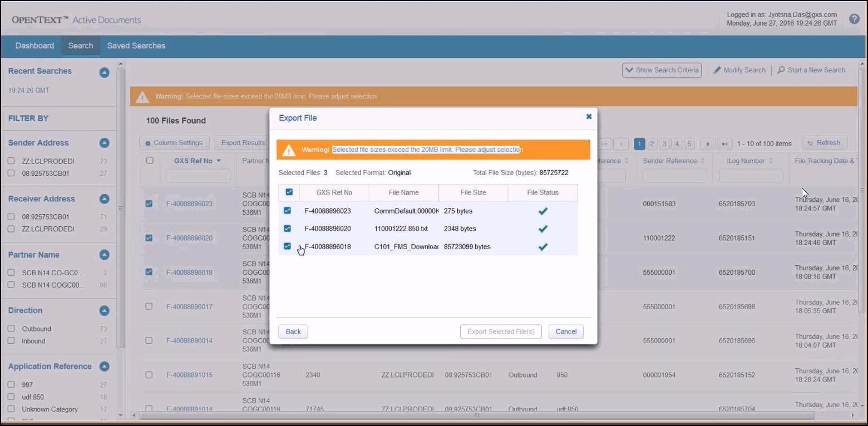This screenshot has width=868, height=426.
Task: Go to next page arrow in pagination
Action: click(707, 144)
